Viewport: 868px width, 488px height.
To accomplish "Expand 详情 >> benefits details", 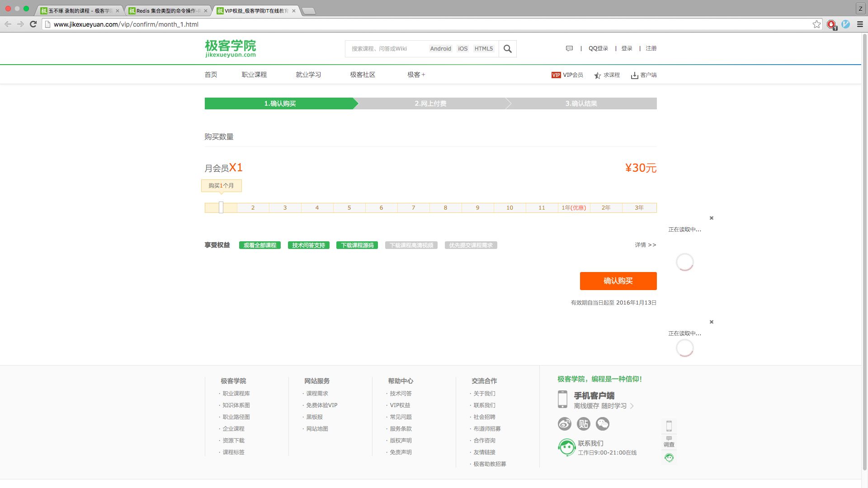I will [x=645, y=245].
